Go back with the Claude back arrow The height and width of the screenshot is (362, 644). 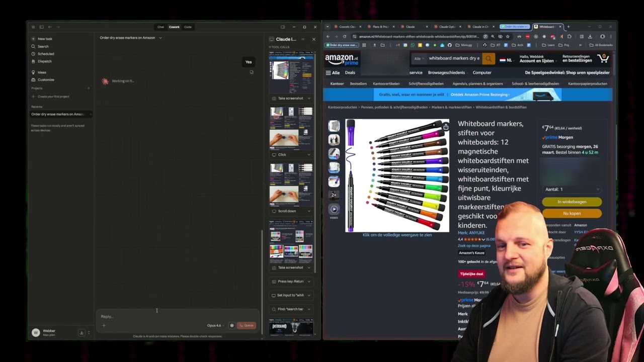(49, 27)
